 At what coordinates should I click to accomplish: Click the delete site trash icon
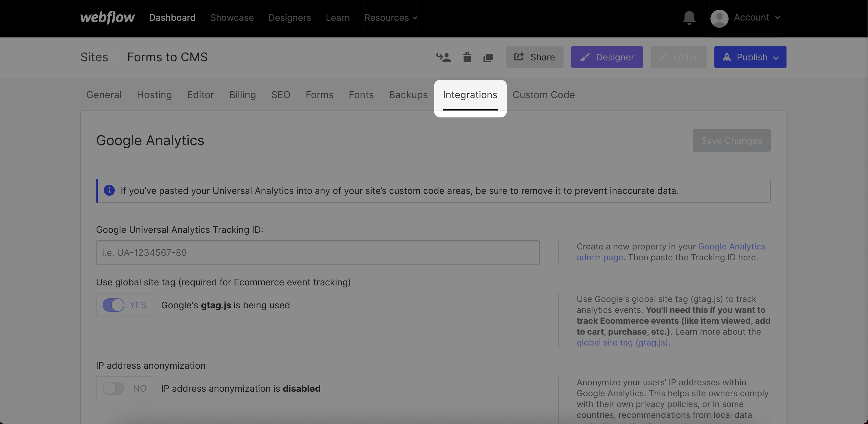pyautogui.click(x=467, y=57)
